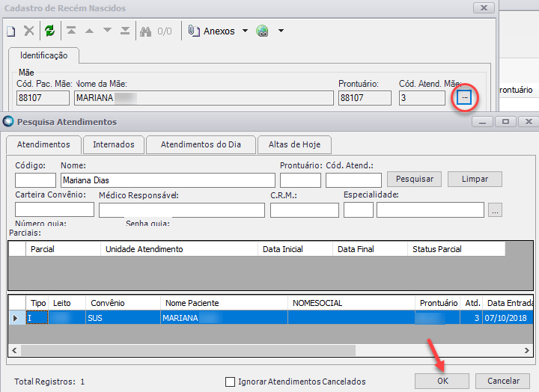539x392 pixels.
Task: Click the delete X toolbar icon
Action: [x=29, y=31]
